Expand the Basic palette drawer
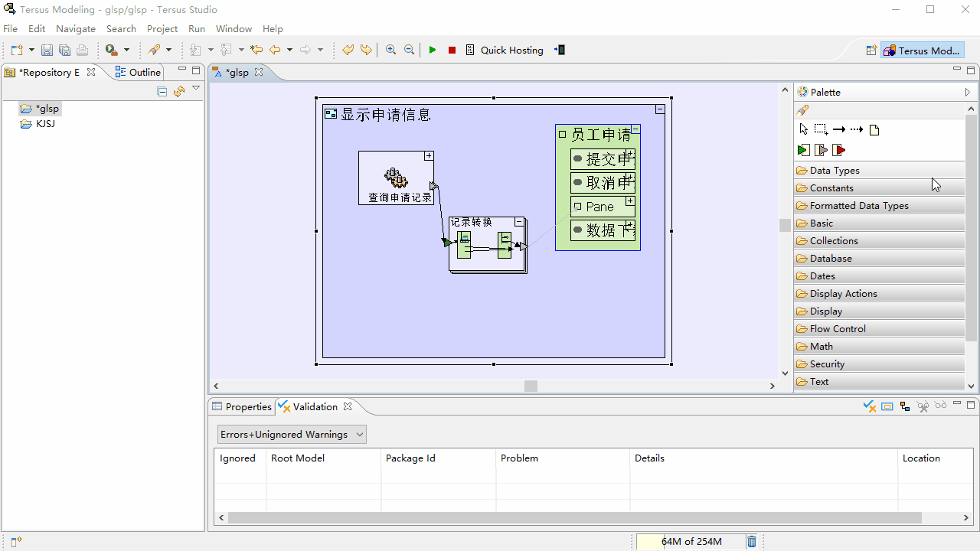 click(x=879, y=223)
